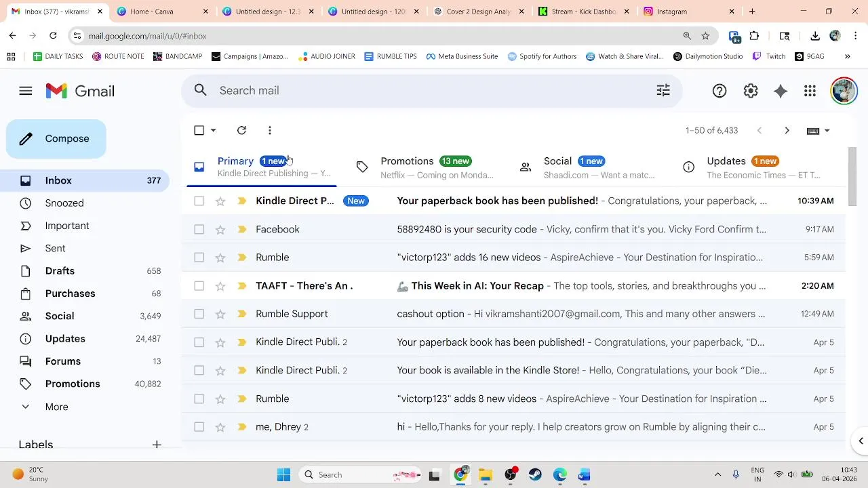The width and height of the screenshot is (868, 488).
Task: Refresh the inbox
Action: pyautogui.click(x=241, y=130)
